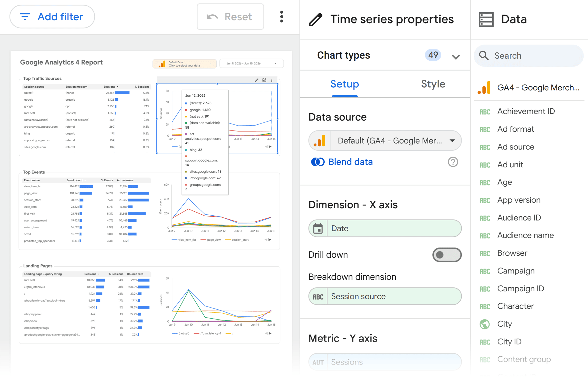Select the Age field
Image resolution: width=588 pixels, height=379 pixels.
point(505,182)
